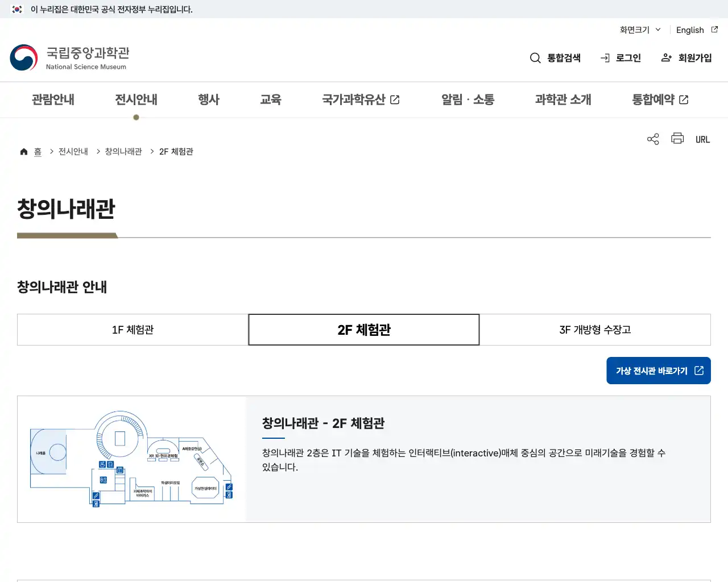Switch to the 3F 개방형 수장고 tab
The image size is (728, 582).
tap(595, 330)
